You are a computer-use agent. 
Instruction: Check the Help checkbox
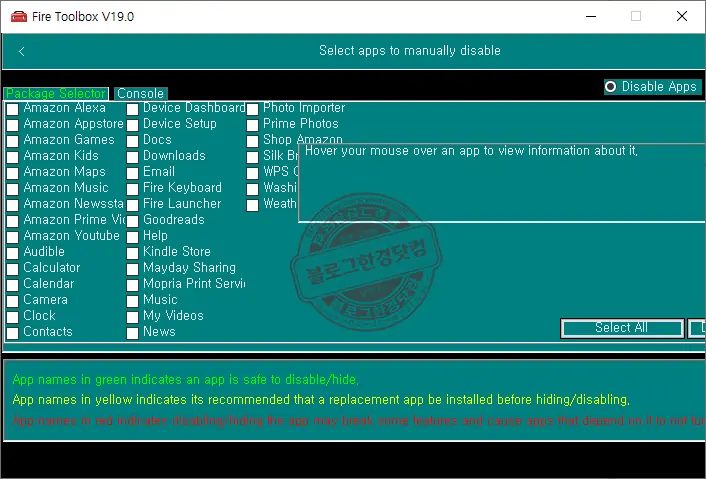click(x=132, y=237)
